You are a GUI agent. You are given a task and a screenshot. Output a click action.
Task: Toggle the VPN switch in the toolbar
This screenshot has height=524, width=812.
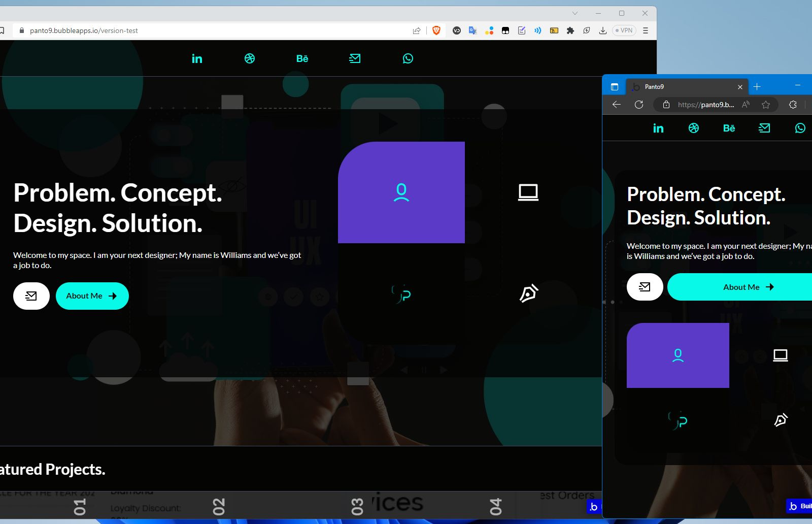pyautogui.click(x=623, y=30)
